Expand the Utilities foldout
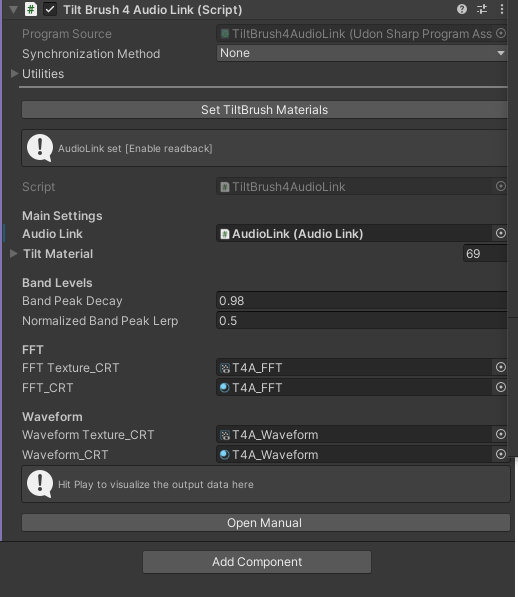This screenshot has height=597, width=518. [14, 73]
